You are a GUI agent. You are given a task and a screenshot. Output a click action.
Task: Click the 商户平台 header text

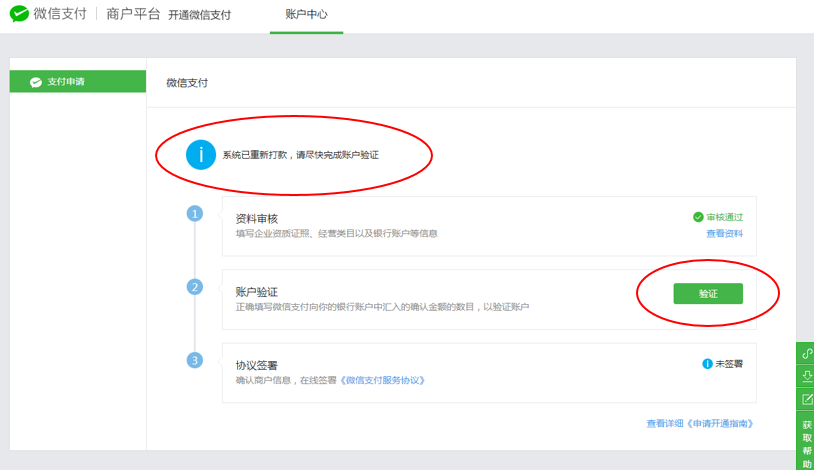(133, 14)
